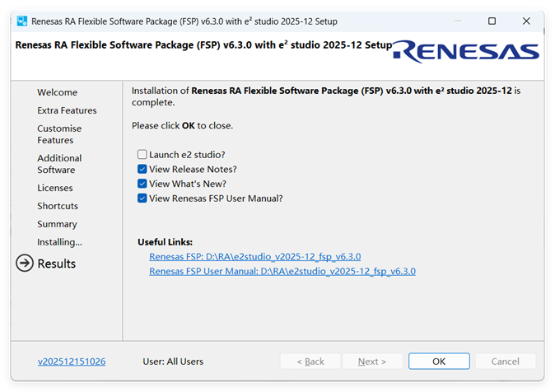Click the OK button to close
Image resolution: width=555 pixels, height=392 pixels.
tap(439, 362)
